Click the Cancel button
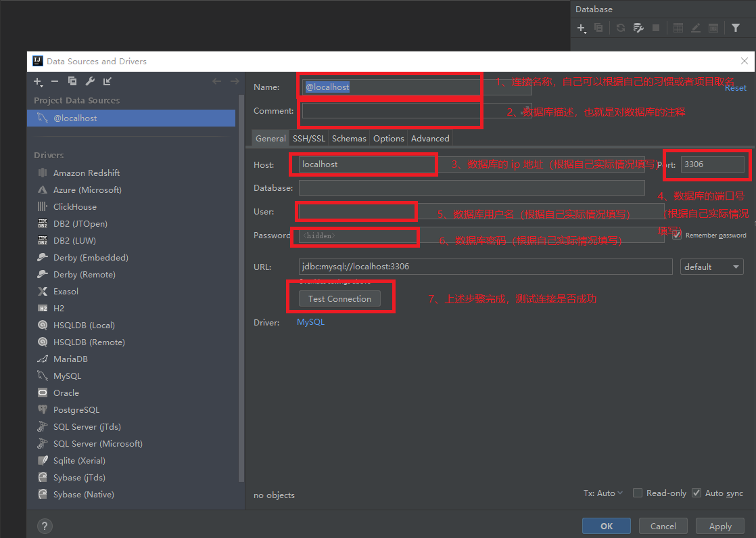Viewport: 756px width, 538px height. click(x=663, y=526)
